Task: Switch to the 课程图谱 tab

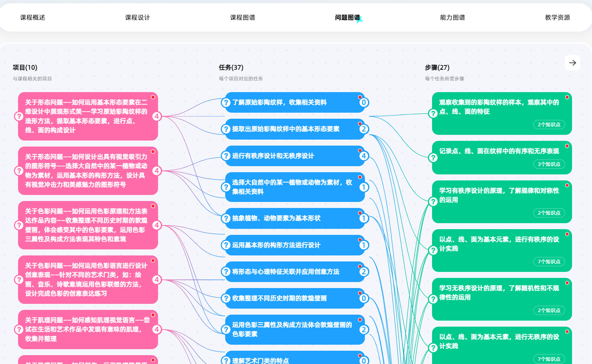Action: point(242,18)
